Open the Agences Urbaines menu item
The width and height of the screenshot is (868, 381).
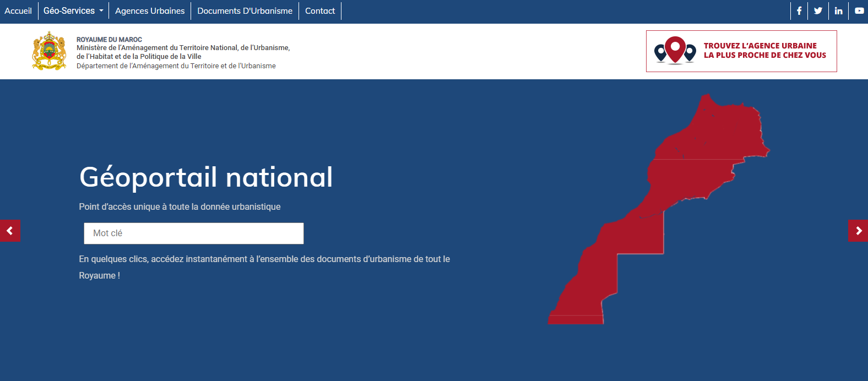tap(150, 11)
